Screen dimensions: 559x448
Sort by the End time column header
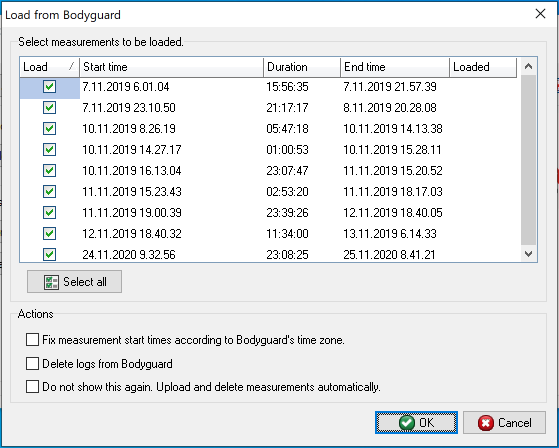[x=395, y=67]
